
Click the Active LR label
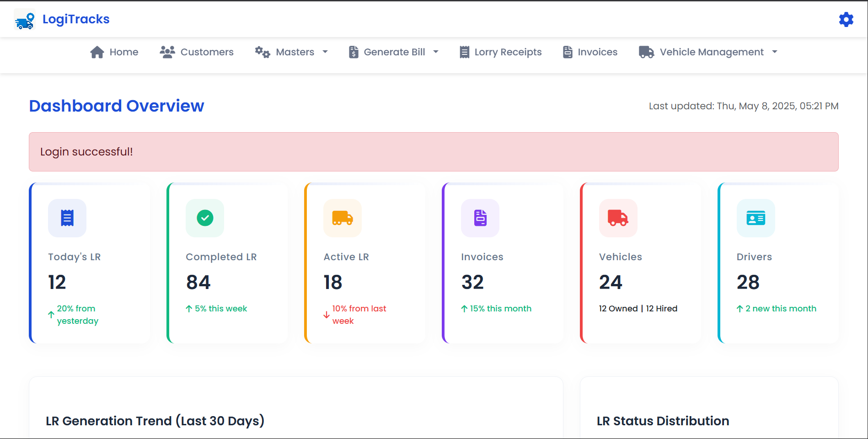(346, 257)
